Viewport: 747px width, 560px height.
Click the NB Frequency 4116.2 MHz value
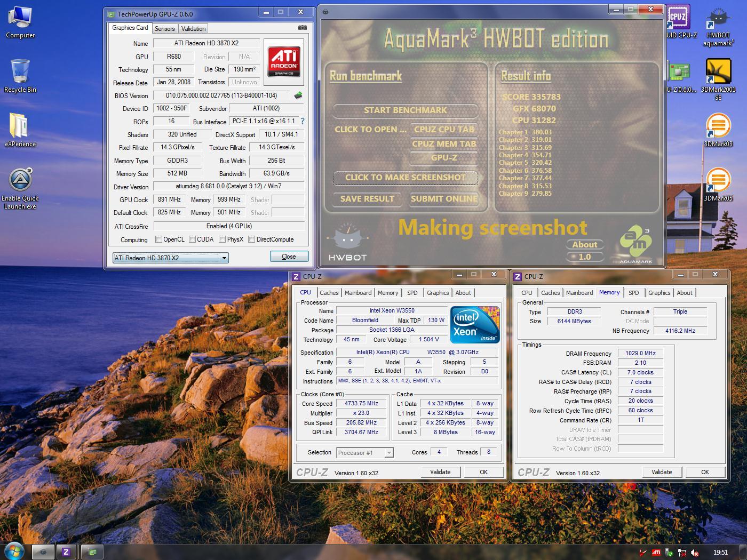click(680, 331)
